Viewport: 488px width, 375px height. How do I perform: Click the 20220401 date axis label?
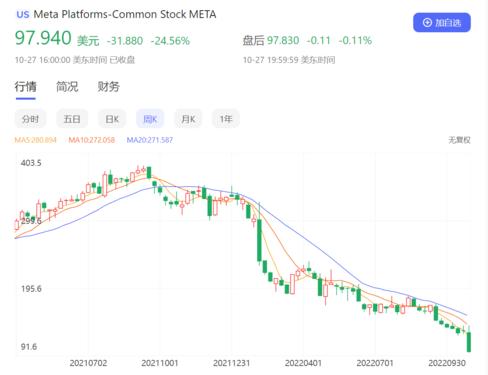(x=303, y=363)
